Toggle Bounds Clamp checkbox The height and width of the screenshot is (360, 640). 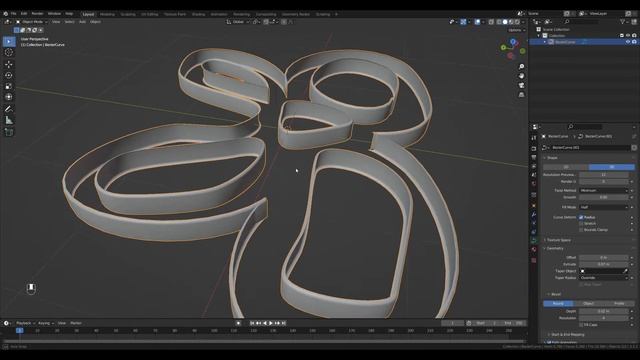point(581,230)
